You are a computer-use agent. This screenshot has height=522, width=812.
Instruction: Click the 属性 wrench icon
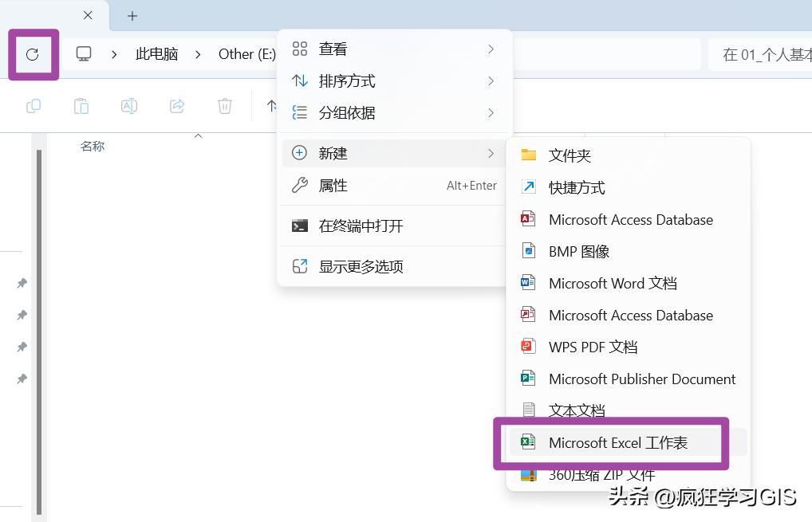(300, 185)
